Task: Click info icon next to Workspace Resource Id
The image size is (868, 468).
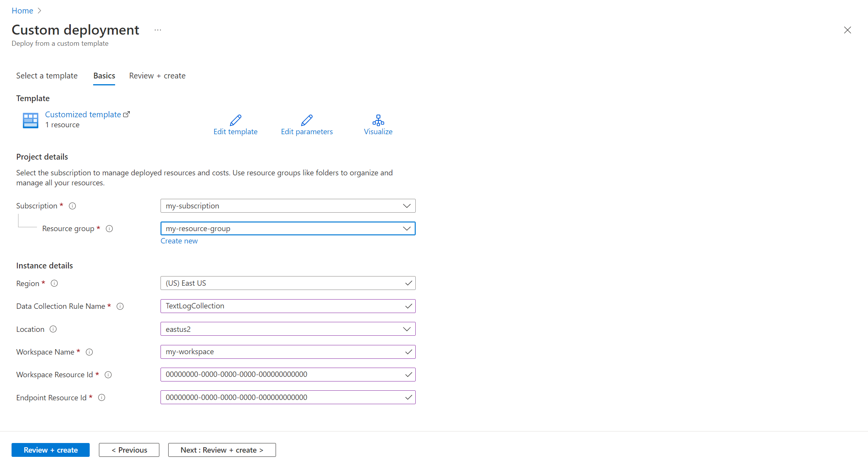Action: coord(108,375)
